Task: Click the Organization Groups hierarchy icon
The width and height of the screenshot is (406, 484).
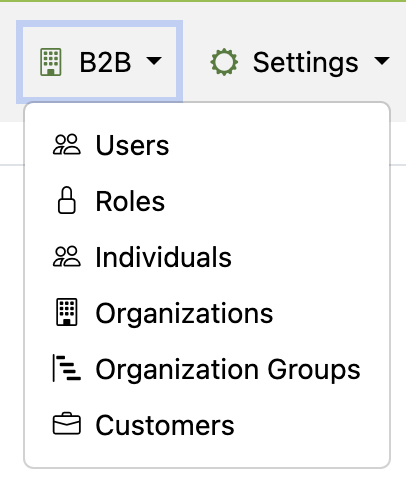Action: (67, 368)
